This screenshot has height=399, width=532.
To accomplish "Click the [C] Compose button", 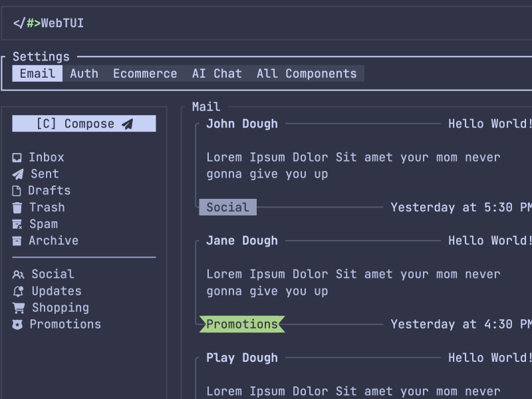I will [84, 124].
